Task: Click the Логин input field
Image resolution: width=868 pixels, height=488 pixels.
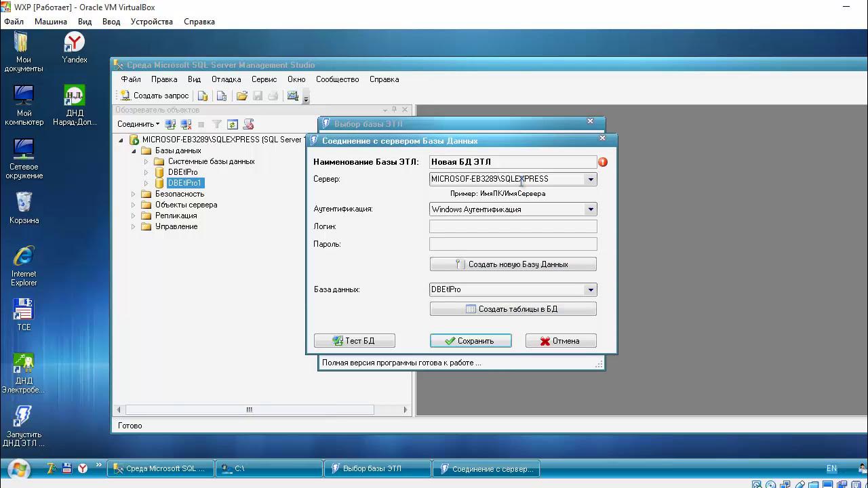Action: [513, 226]
